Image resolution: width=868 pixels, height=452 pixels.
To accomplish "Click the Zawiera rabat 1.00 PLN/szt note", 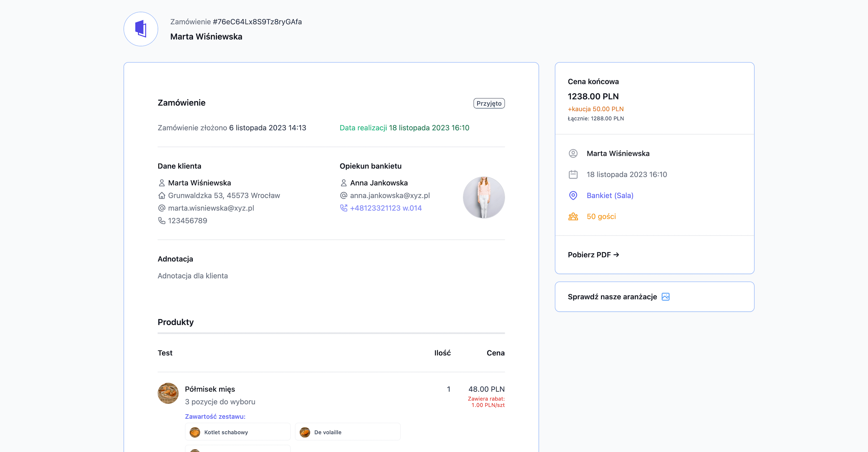I will click(x=486, y=402).
